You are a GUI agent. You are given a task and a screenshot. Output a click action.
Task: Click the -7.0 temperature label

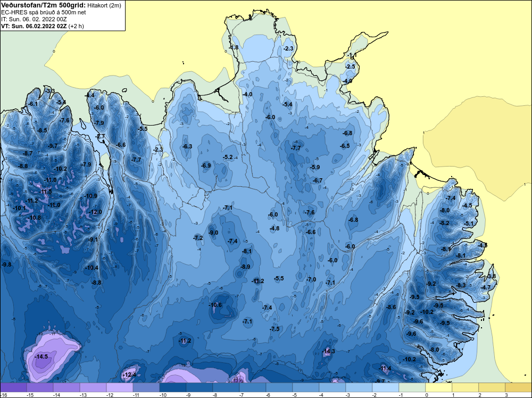coord(311,279)
